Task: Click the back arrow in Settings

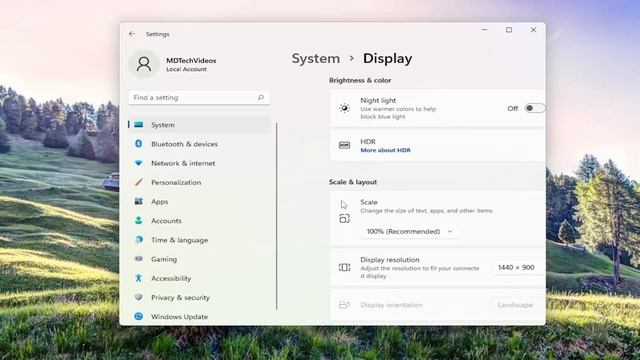Action: 132,34
